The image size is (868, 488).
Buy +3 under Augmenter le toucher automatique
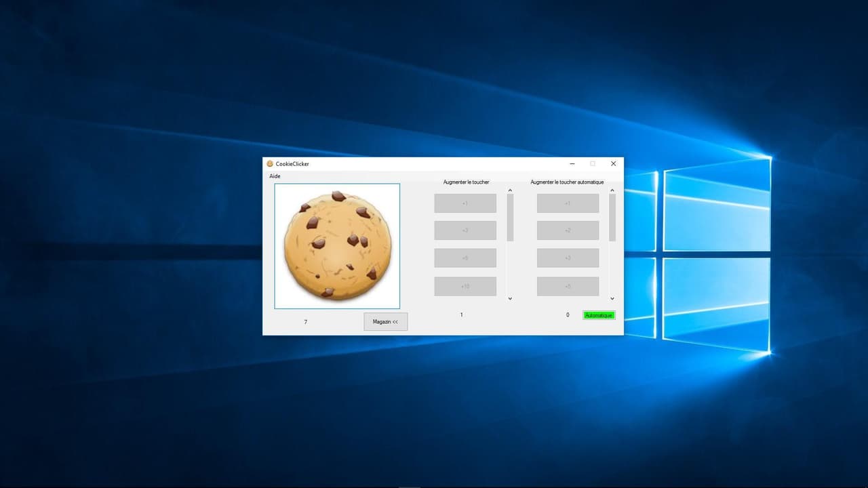[x=568, y=258]
